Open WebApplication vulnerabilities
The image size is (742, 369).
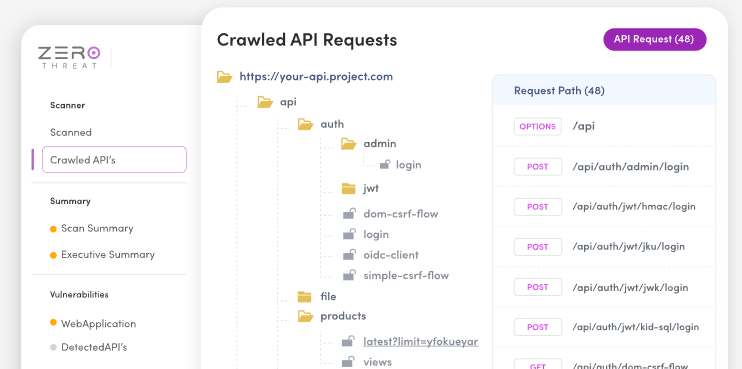[98, 324]
